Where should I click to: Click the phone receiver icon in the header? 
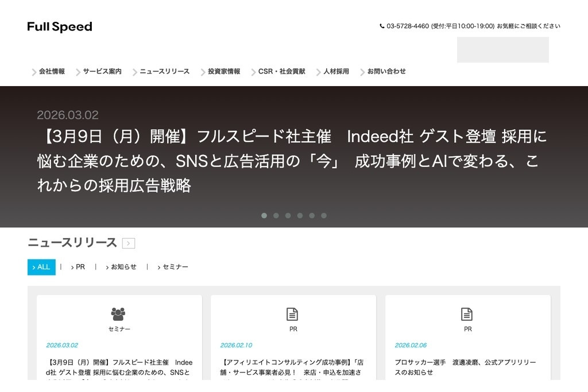click(x=382, y=25)
